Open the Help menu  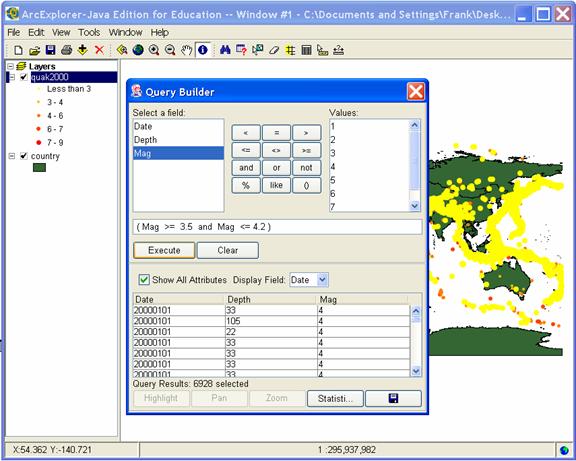pos(159,32)
